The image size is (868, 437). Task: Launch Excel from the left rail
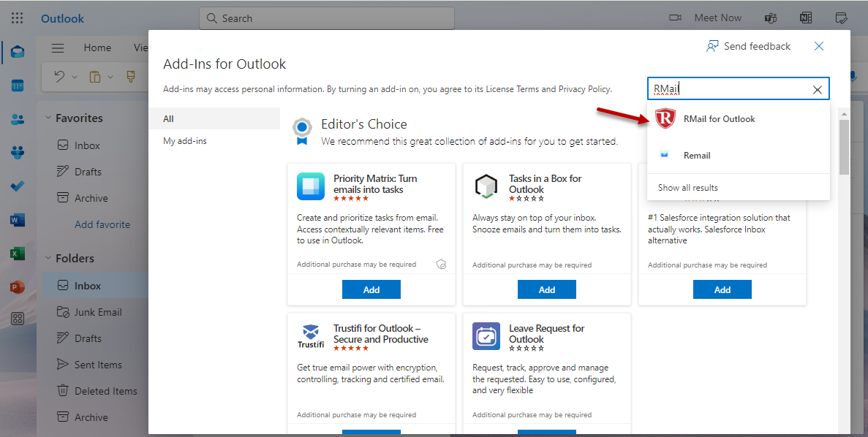18,254
